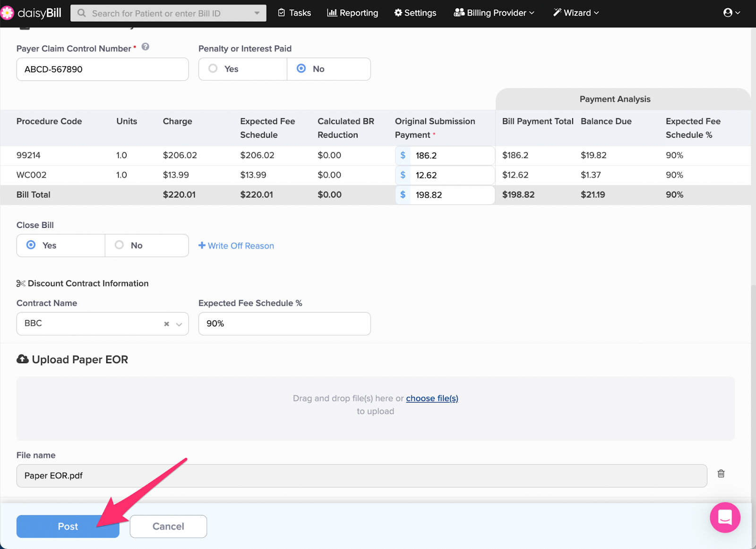The width and height of the screenshot is (756, 549).
Task: Click the Cancel button
Action: (x=168, y=526)
